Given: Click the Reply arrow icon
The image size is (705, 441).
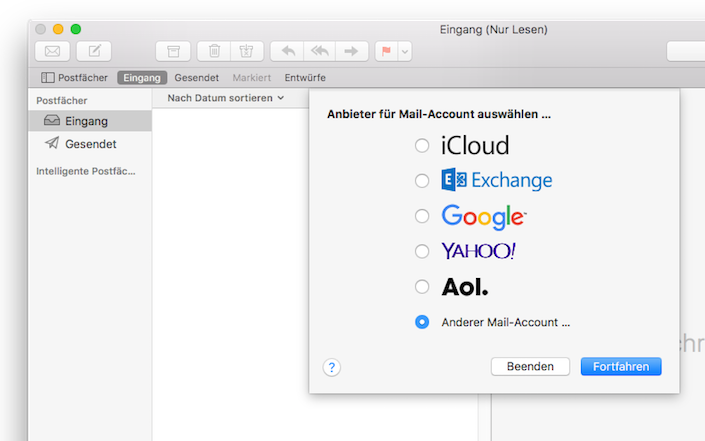Looking at the screenshot, I should click(287, 51).
